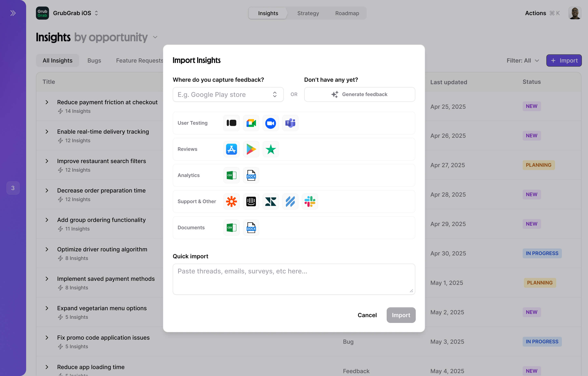Choose the Google Play store icon
The width and height of the screenshot is (588, 376).
click(251, 149)
